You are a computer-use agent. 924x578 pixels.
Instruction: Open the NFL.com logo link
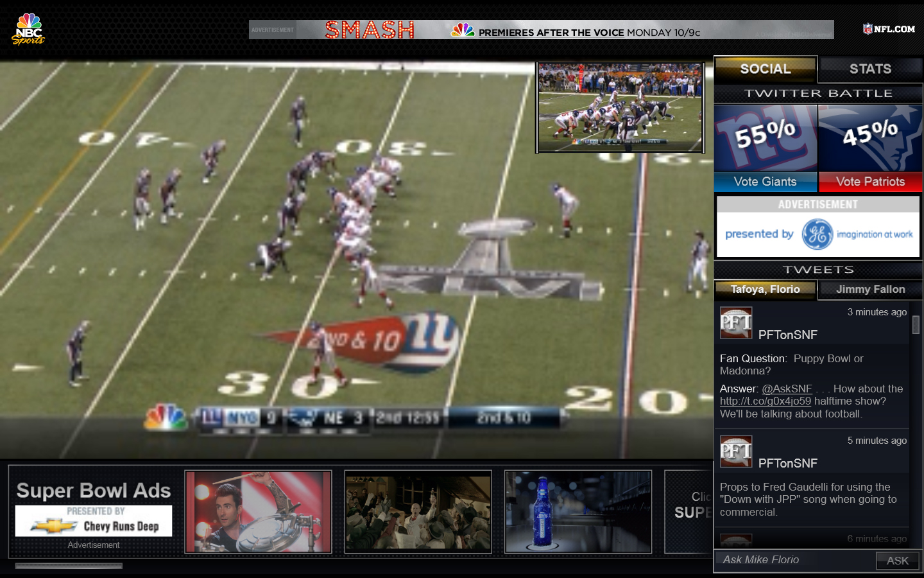pyautogui.click(x=889, y=29)
